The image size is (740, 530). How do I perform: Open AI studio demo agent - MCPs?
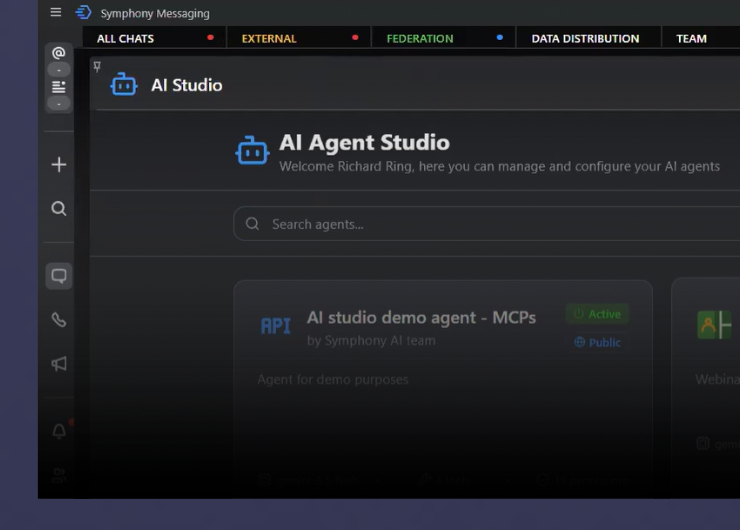tap(421, 318)
